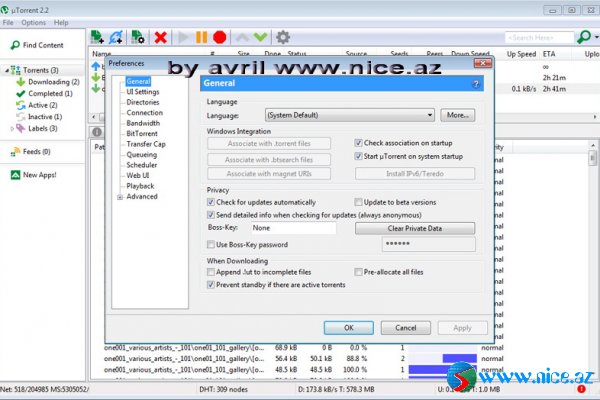Select Active (2) in sidebar
Image resolution: width=600 pixels, height=400 pixels.
(x=37, y=105)
